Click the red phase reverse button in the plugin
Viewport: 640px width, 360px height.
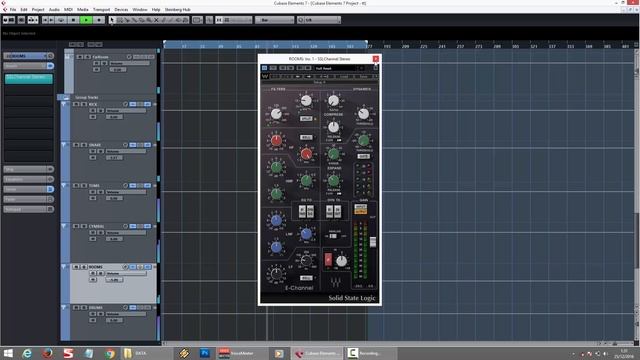(328, 260)
